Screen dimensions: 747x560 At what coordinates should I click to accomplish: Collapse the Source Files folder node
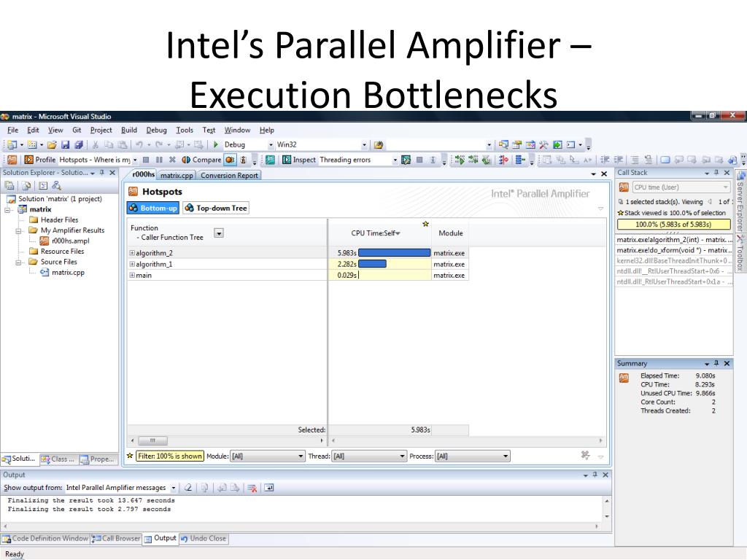coord(18,262)
